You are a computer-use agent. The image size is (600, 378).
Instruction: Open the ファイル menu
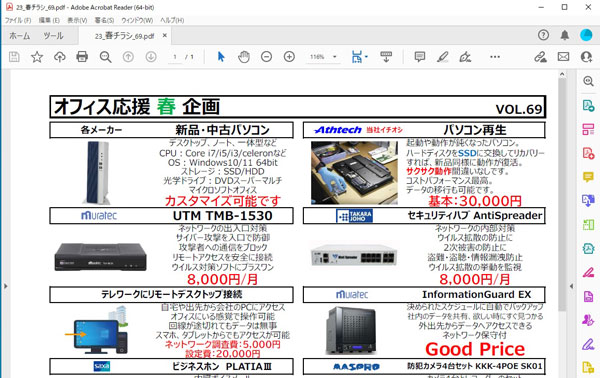18,20
